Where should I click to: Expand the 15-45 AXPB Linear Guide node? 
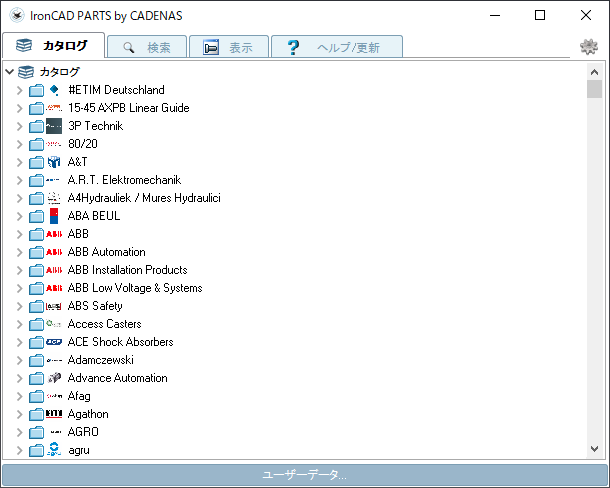point(19,108)
